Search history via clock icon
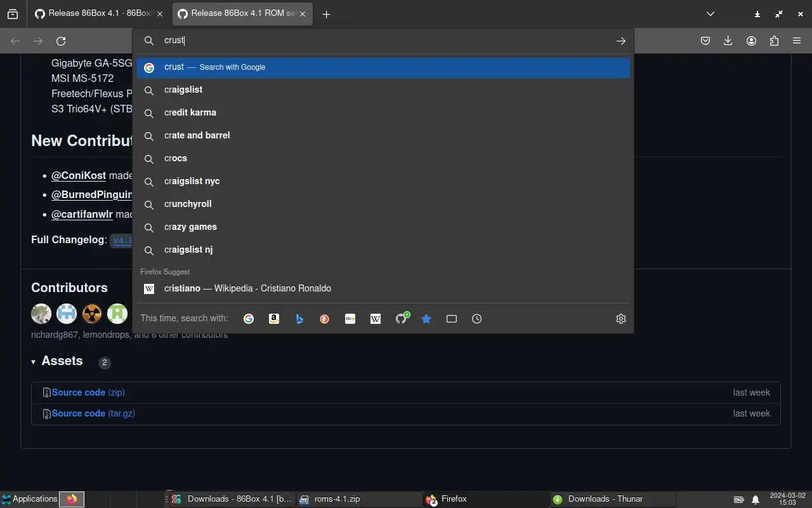The width and height of the screenshot is (812, 508). pos(477,319)
